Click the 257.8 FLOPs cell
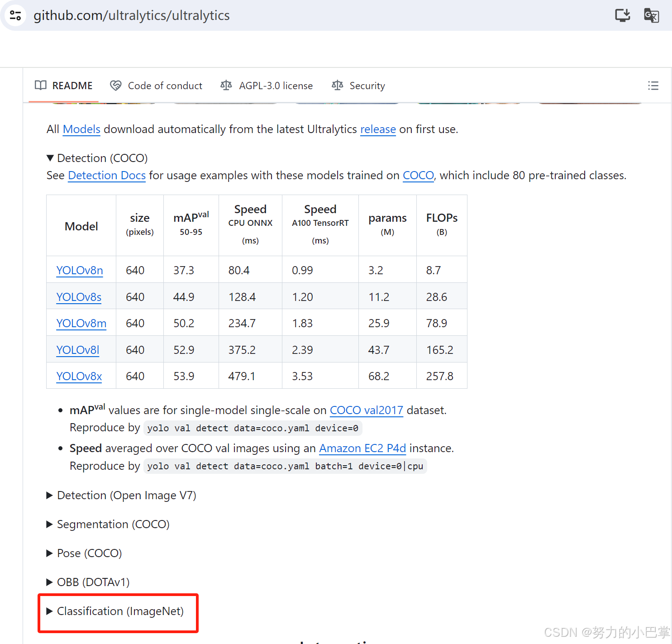 (442, 376)
